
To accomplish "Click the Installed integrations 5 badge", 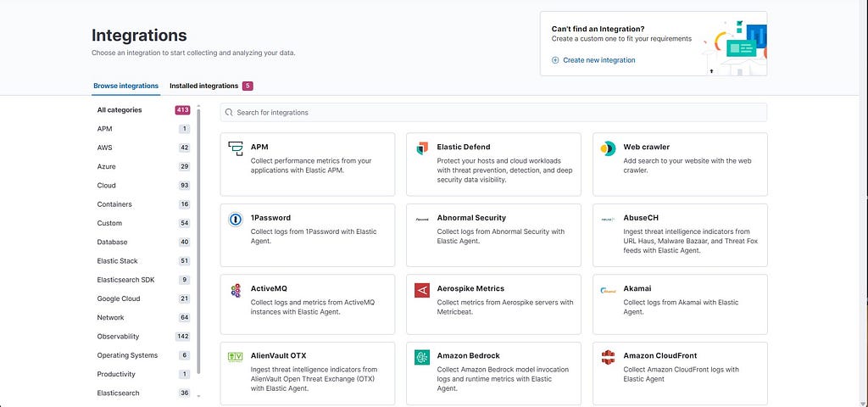I will tap(248, 86).
